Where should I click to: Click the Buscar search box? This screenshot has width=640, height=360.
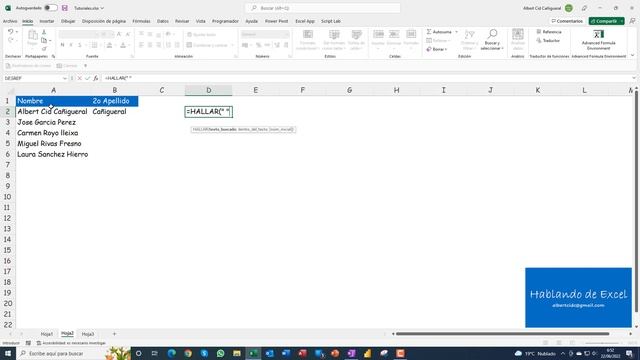[x=322, y=8]
